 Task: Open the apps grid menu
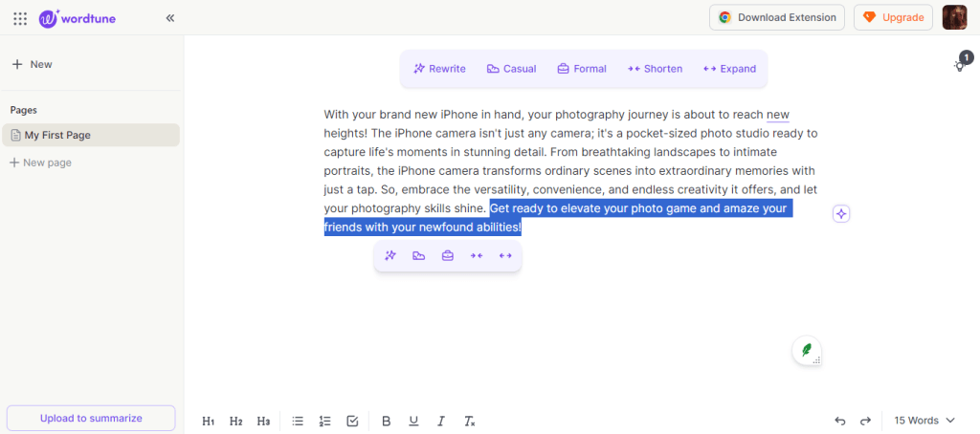tap(20, 17)
